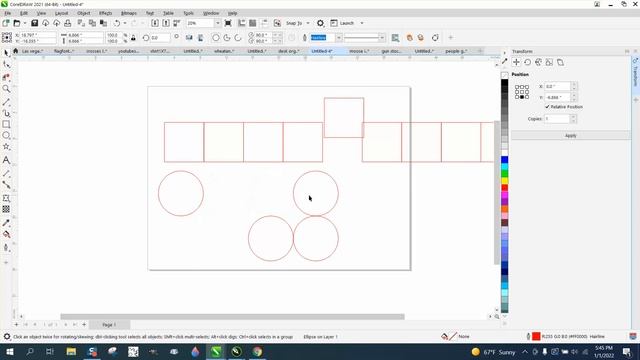Select the Connector tool
The image size is (640, 360).
(x=6, y=185)
